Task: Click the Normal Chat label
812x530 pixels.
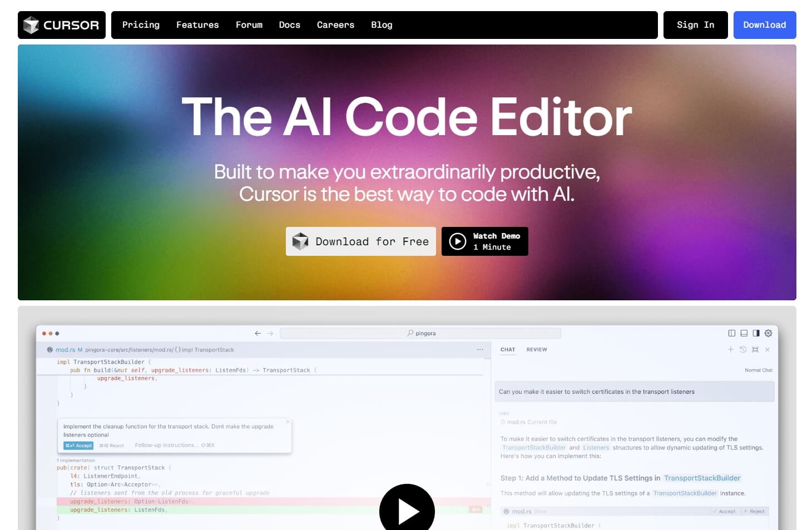Action: coord(759,370)
